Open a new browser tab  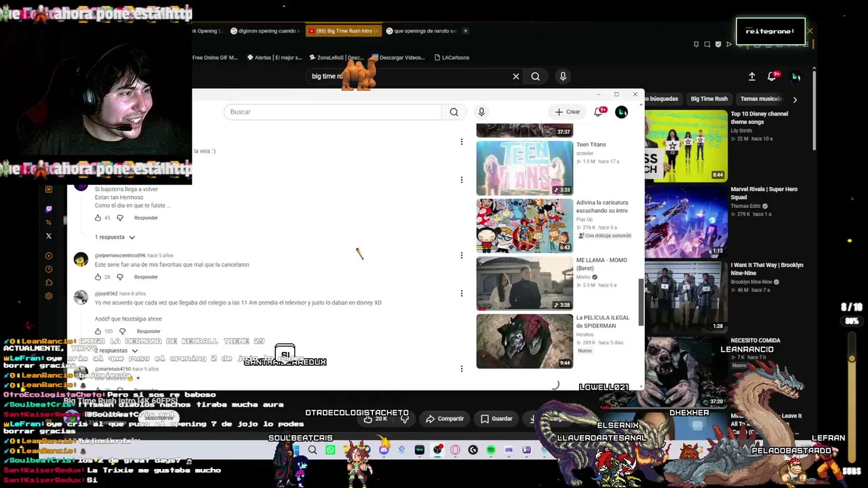pos(465,31)
